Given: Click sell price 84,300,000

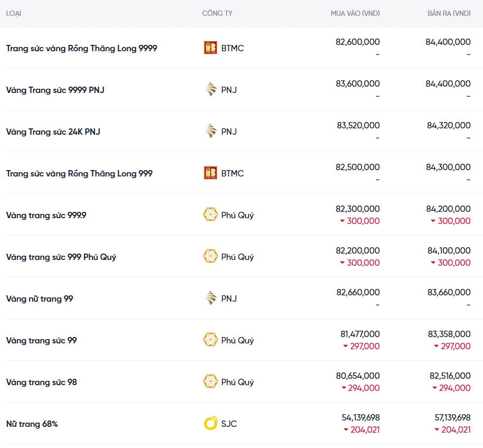Looking at the screenshot, I should 448,167.
